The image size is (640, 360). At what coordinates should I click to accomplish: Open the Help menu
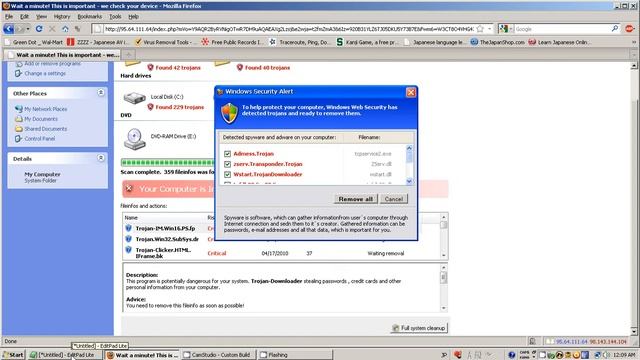[133, 17]
